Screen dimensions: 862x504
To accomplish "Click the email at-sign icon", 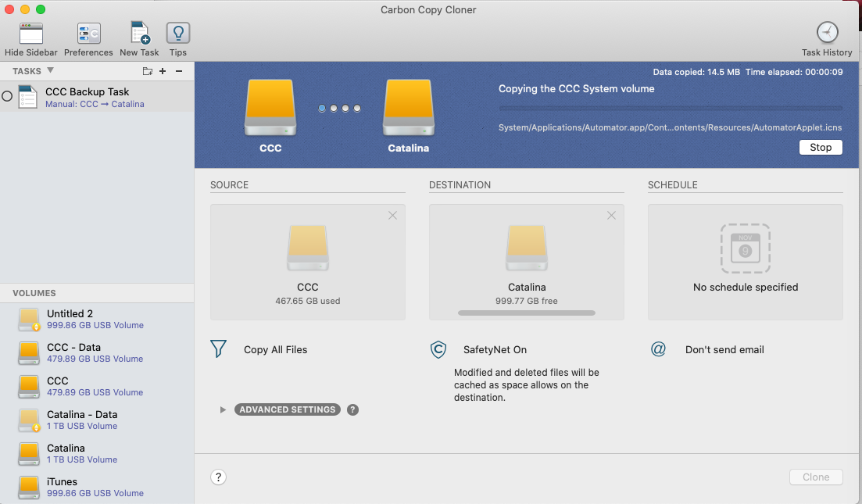I will [x=658, y=349].
